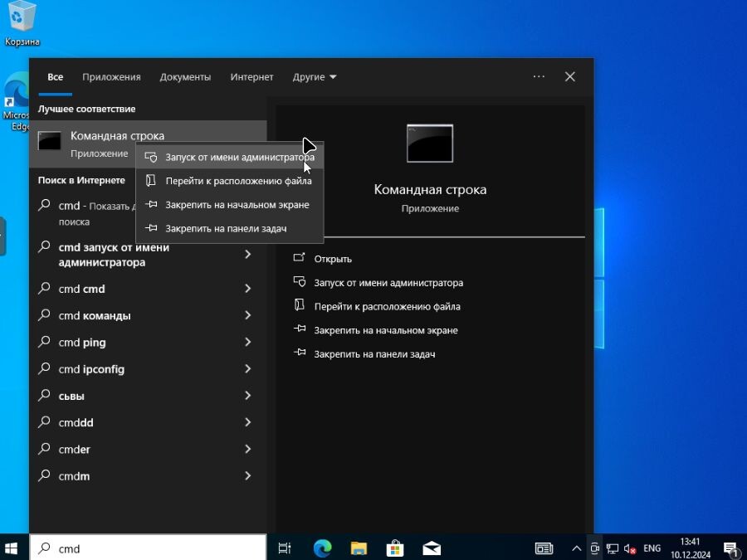This screenshot has height=560, width=747.
Task: Open Microsoft Edge desktop shortcut
Action: (15, 101)
